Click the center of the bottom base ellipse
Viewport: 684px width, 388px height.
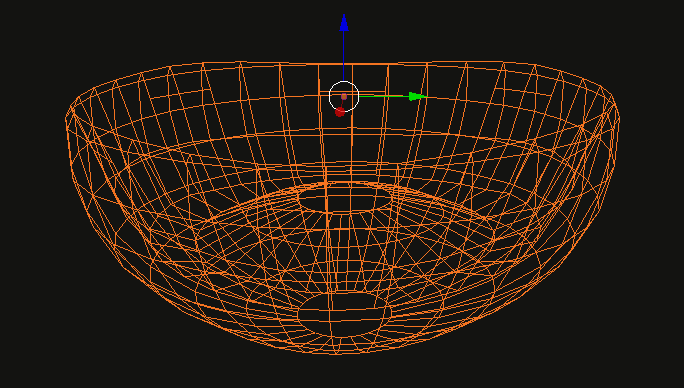point(344,314)
